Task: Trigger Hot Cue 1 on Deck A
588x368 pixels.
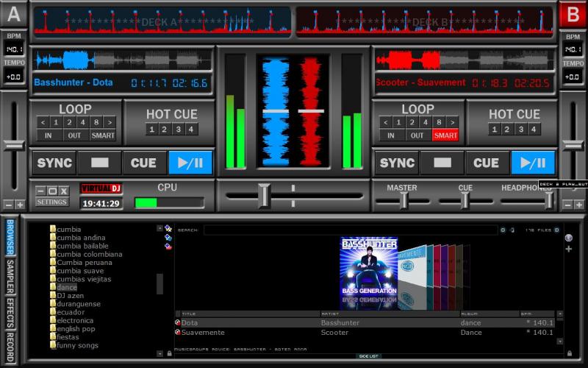Action: (x=152, y=130)
